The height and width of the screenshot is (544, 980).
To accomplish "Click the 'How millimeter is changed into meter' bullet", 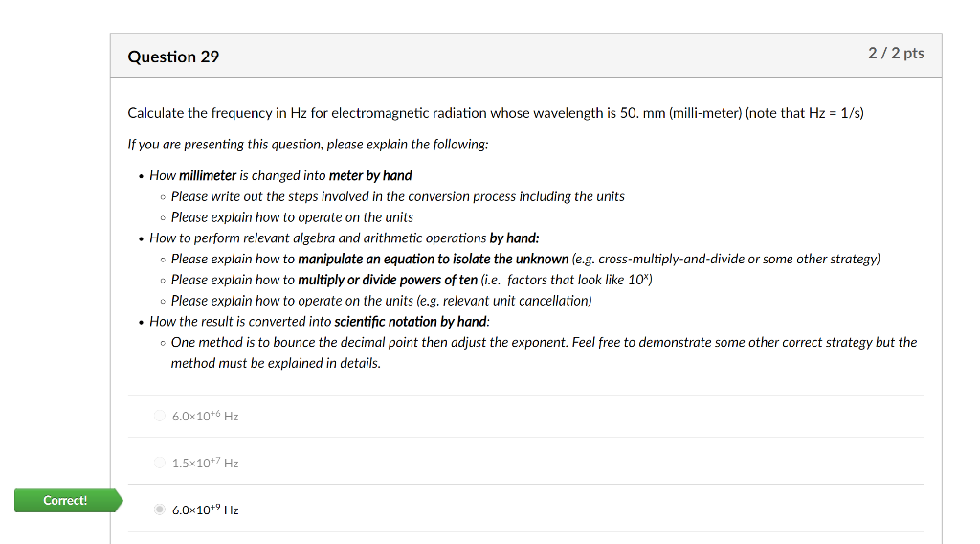I will tap(280, 175).
